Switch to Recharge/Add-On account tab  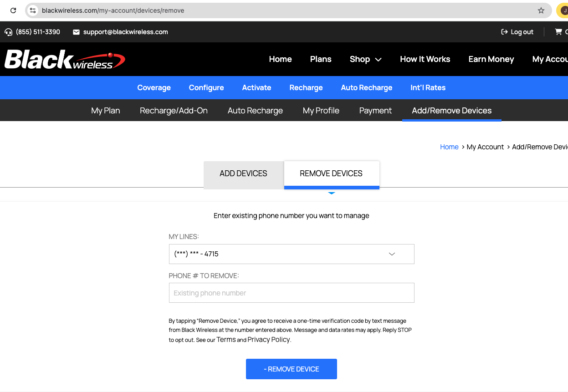coord(174,111)
